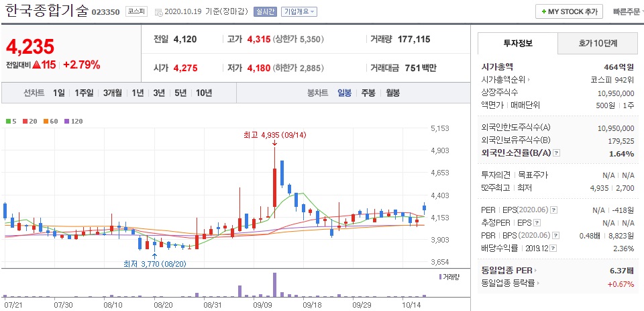Click the green 5-day moving average swatch
Image resolution: width=644 pixels, height=311 pixels.
tap(8, 122)
